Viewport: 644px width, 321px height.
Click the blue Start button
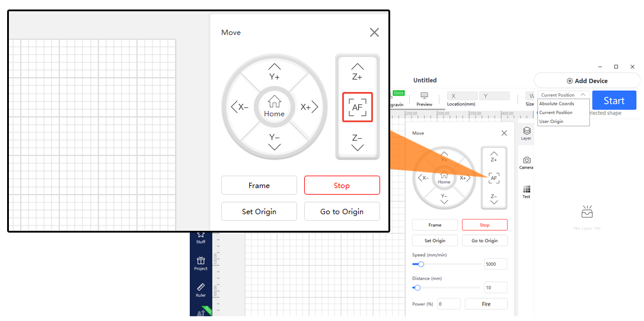(614, 100)
